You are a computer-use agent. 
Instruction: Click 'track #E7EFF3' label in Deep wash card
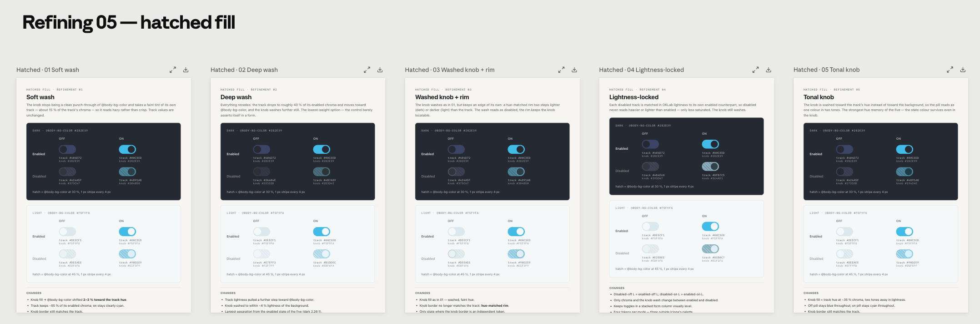[x=264, y=263]
